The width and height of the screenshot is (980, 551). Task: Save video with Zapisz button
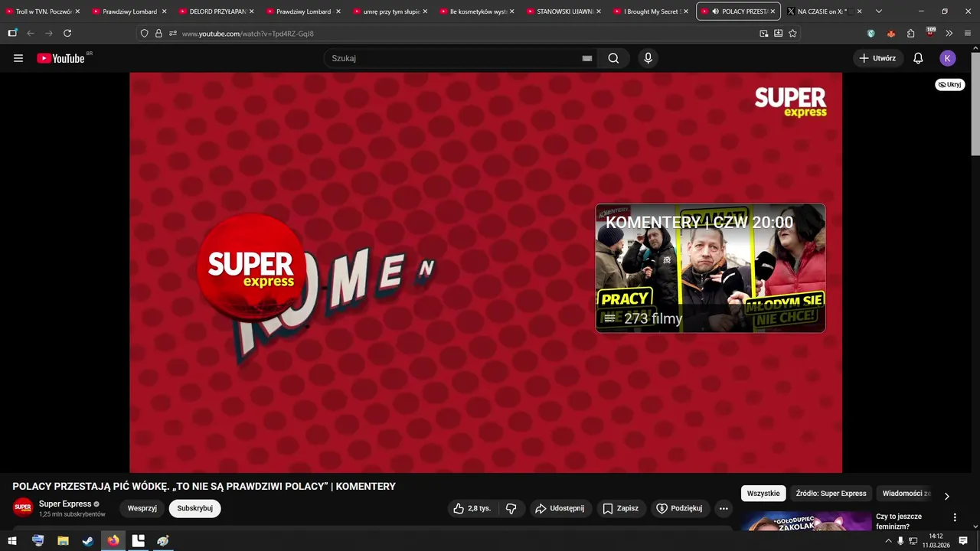tap(620, 508)
